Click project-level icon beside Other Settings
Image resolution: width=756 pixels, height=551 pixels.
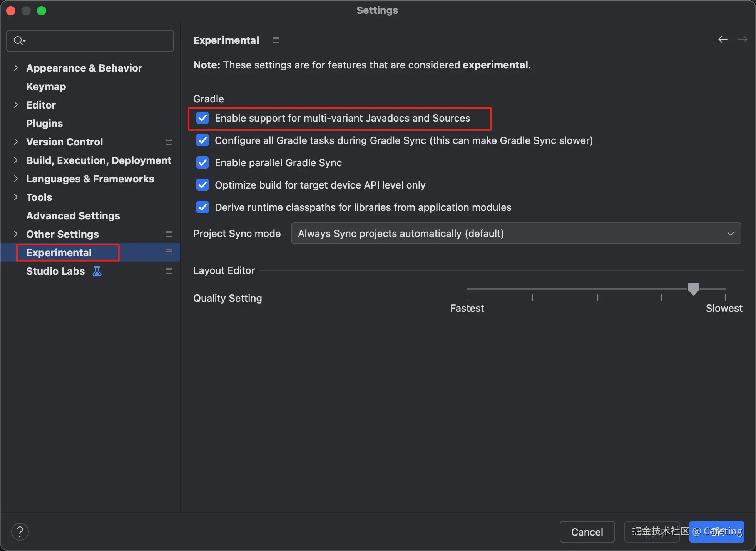[x=169, y=234]
